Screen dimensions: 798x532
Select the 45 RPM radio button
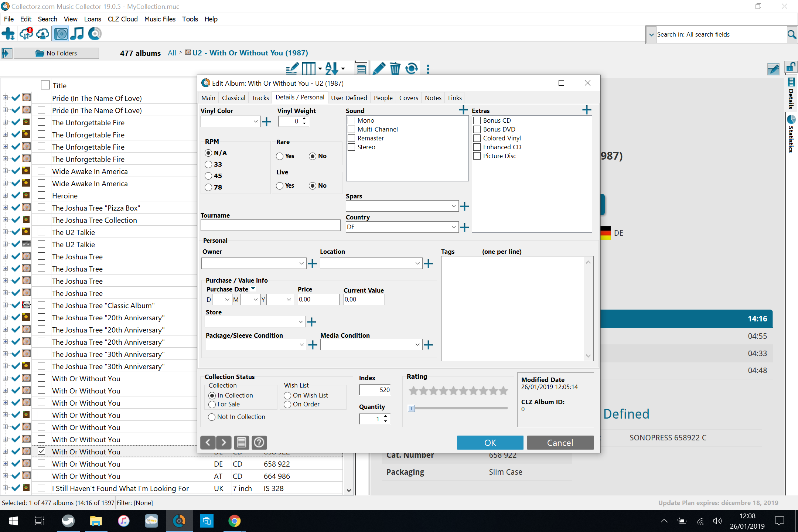tap(209, 176)
